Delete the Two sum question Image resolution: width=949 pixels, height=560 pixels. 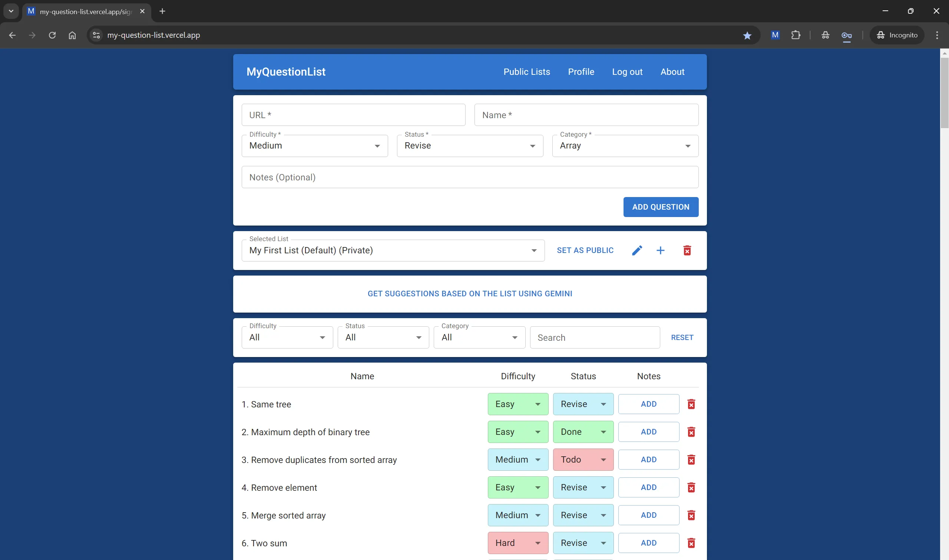tap(691, 543)
